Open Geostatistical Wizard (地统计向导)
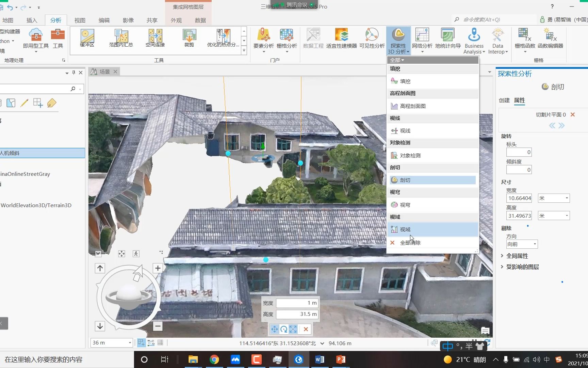 (x=448, y=39)
